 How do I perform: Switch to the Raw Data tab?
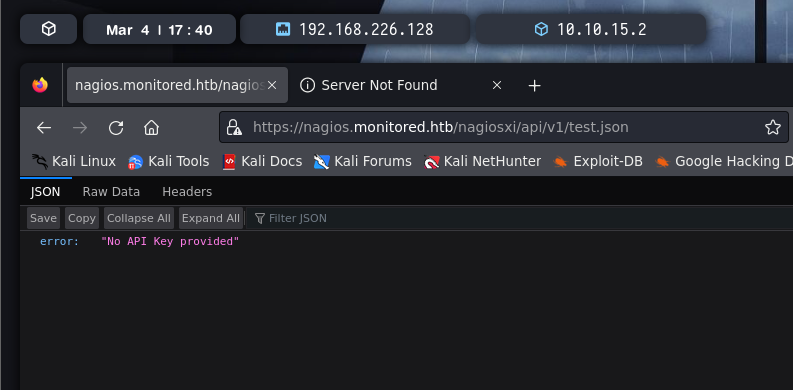click(111, 192)
